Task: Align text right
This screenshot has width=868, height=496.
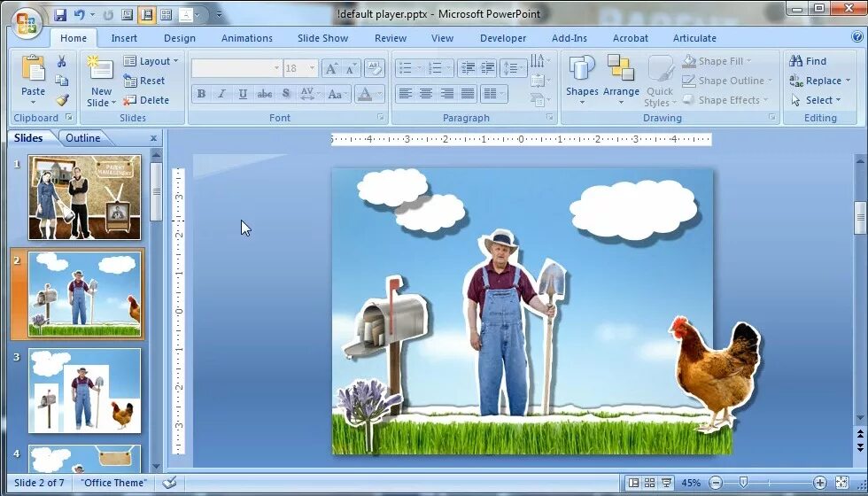Action: pos(446,94)
